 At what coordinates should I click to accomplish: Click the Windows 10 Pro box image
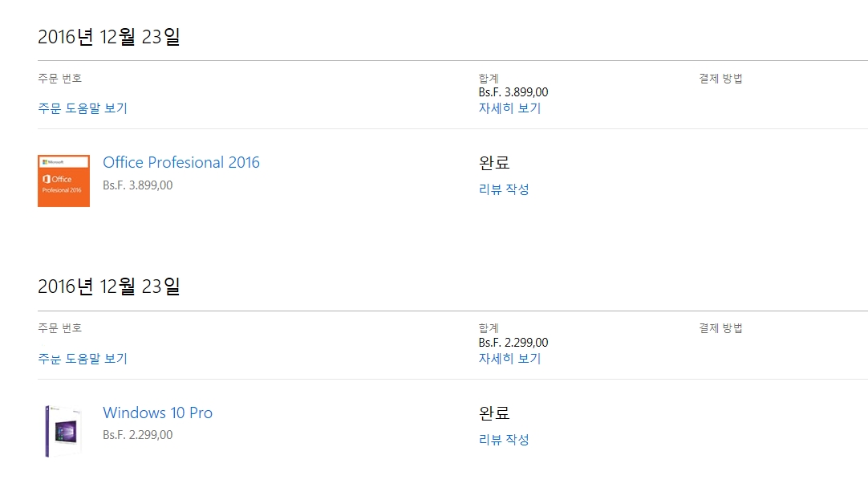coord(63,431)
